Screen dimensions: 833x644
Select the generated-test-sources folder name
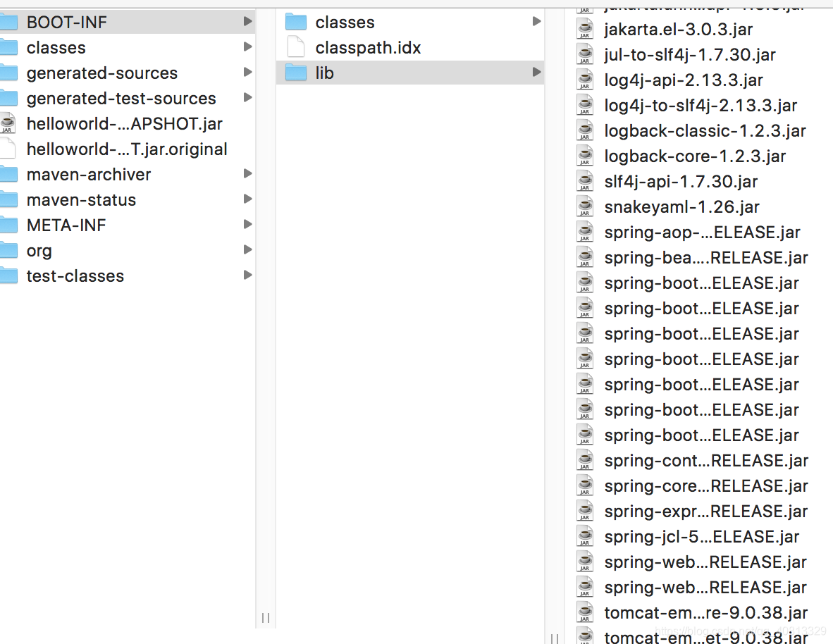[x=121, y=99]
